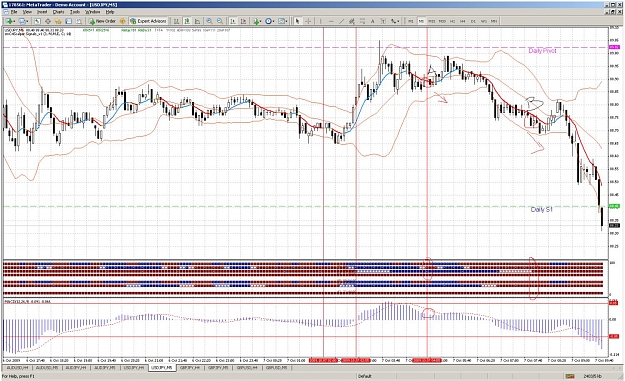Viewport: 625px width, 381px height.
Task: Open the Insert menu
Action: point(42,12)
